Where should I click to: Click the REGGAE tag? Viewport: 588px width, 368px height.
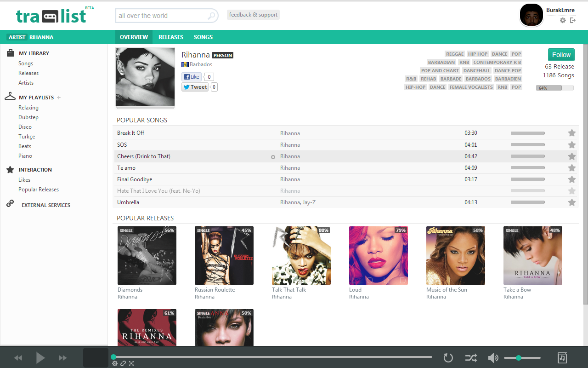pos(455,54)
